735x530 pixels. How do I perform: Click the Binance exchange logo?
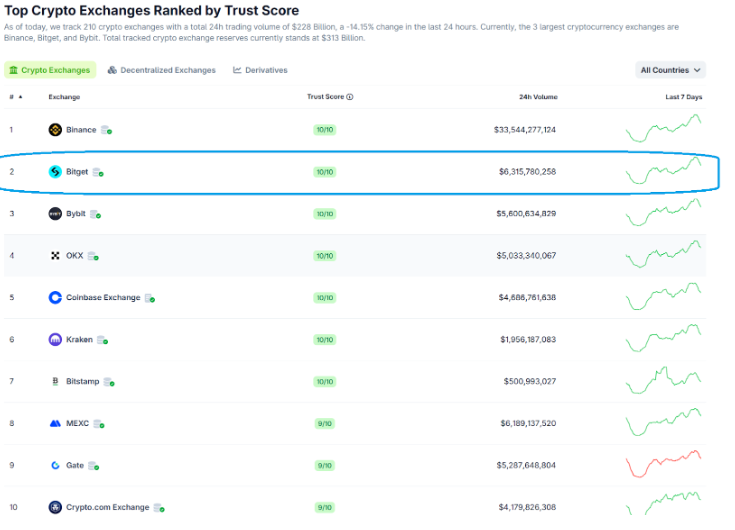(x=55, y=130)
